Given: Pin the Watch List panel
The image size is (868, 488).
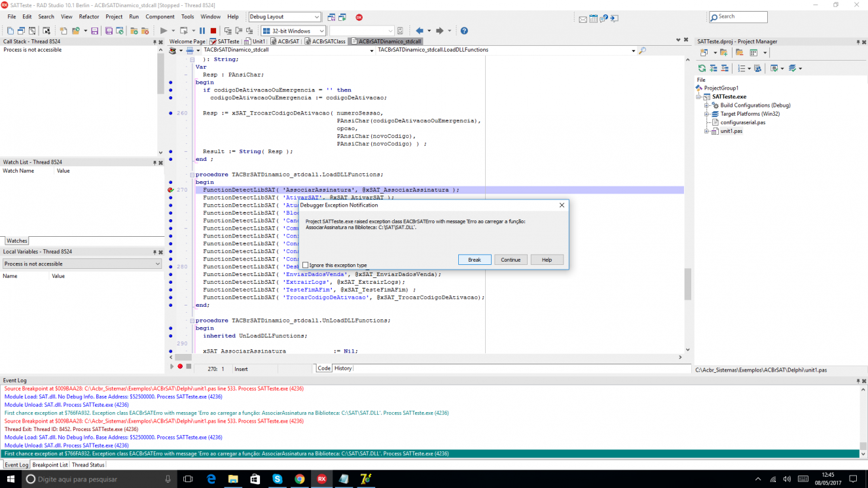Looking at the screenshot, I should [x=155, y=162].
